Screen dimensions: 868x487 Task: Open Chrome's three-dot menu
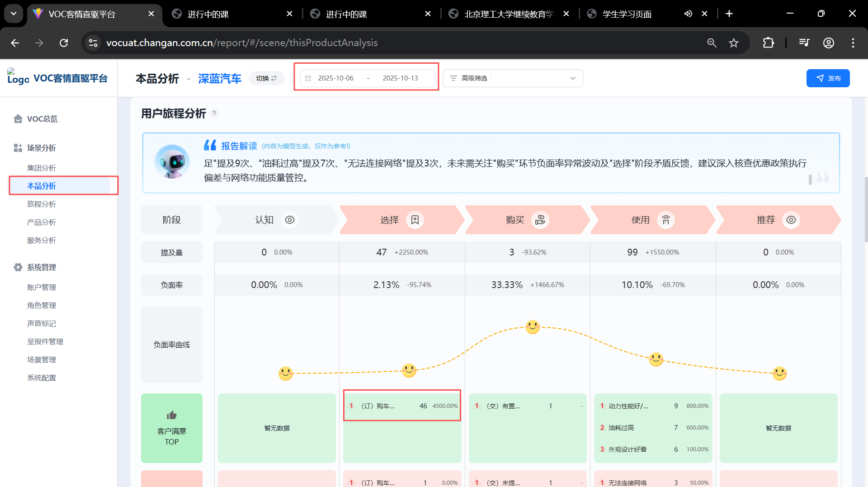click(853, 43)
